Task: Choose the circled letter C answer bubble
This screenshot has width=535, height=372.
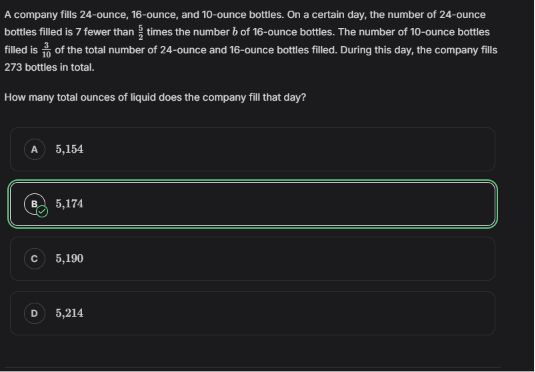Action: [x=34, y=259]
